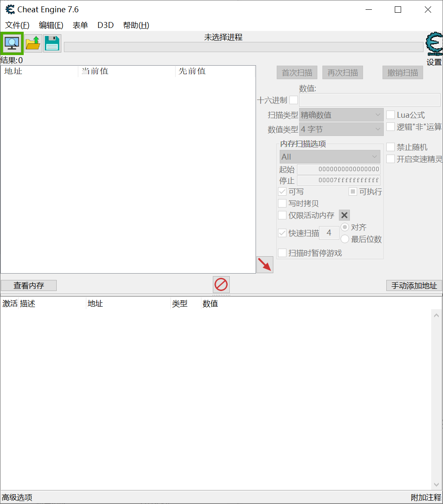Click 附加注释 in the status bar
The height and width of the screenshot is (504, 443).
point(426,498)
